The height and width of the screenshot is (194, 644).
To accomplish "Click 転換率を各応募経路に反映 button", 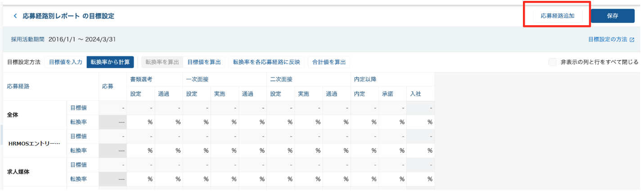I will [x=266, y=62].
